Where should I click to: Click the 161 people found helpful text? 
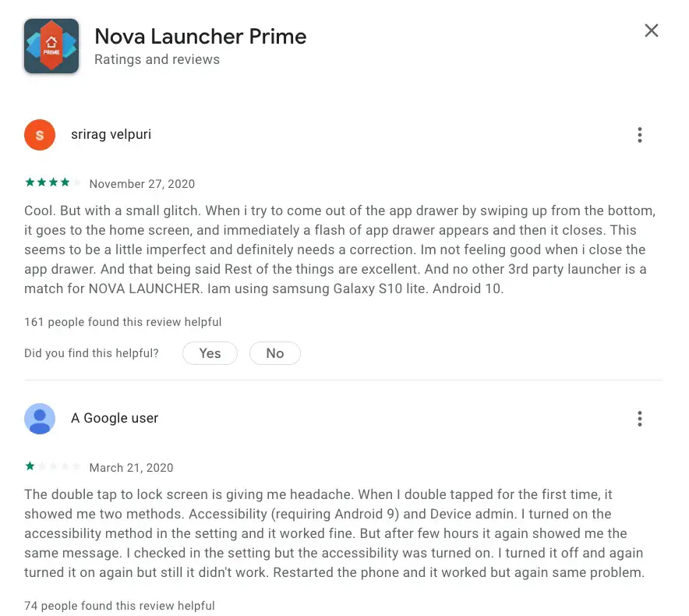point(123,322)
